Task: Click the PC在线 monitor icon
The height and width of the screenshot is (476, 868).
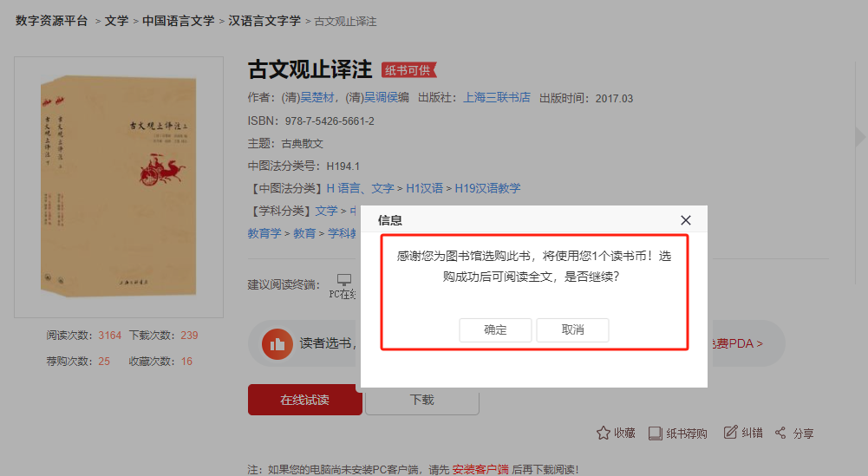Action: click(344, 281)
